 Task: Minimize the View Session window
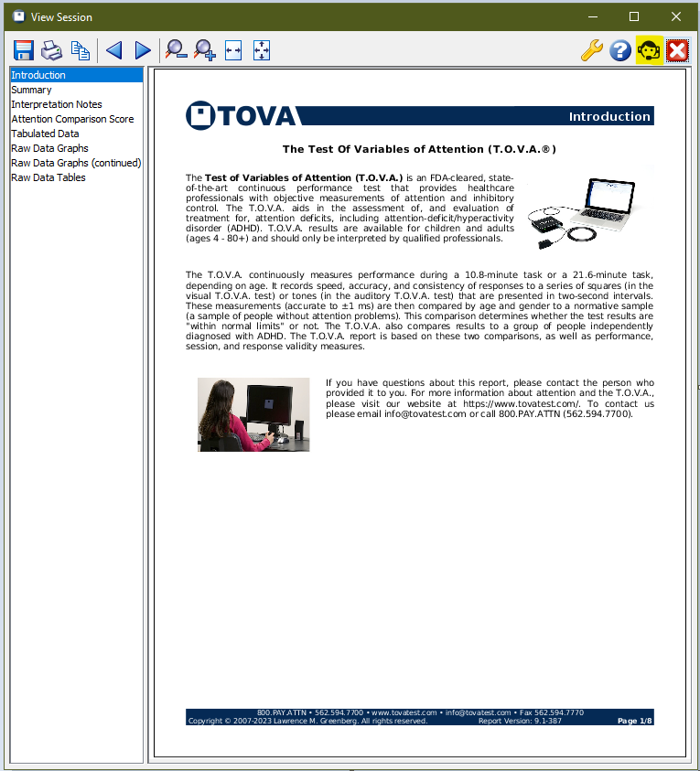(x=593, y=16)
